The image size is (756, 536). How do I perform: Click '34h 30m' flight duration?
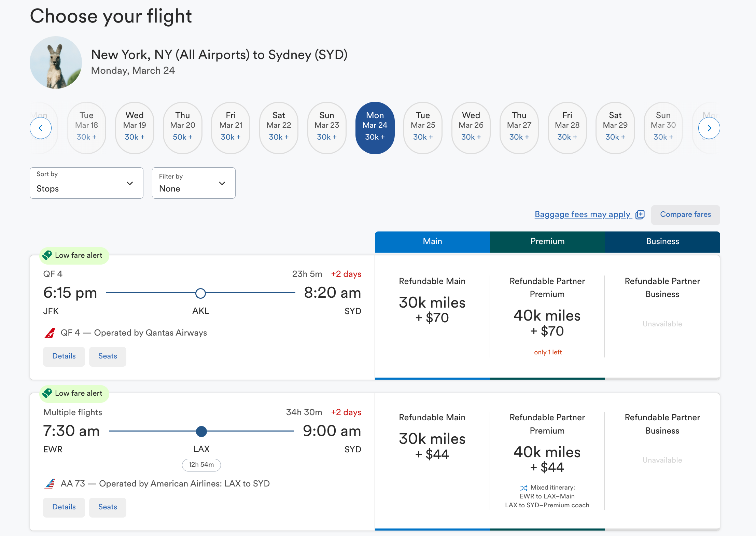pyautogui.click(x=304, y=412)
